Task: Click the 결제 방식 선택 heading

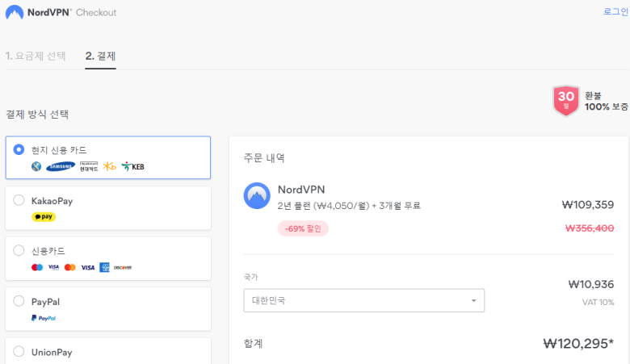Action: (x=37, y=114)
